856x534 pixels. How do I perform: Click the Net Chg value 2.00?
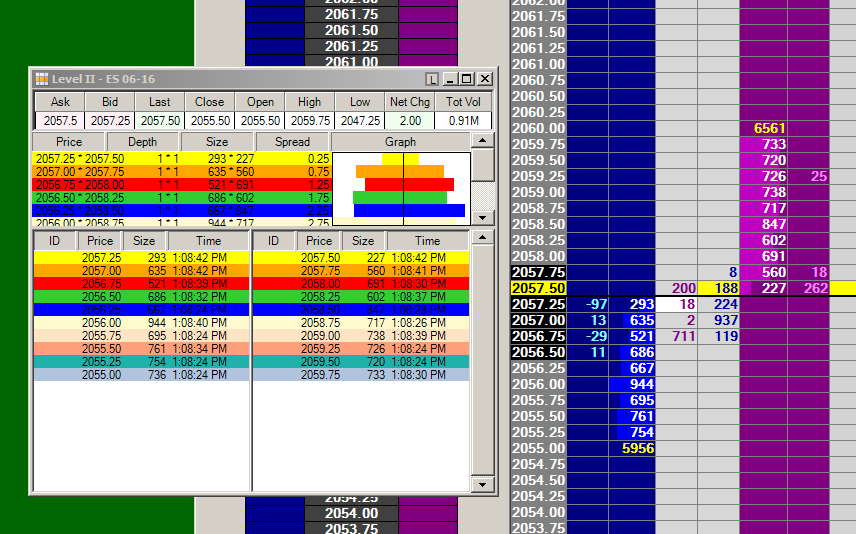tap(410, 121)
